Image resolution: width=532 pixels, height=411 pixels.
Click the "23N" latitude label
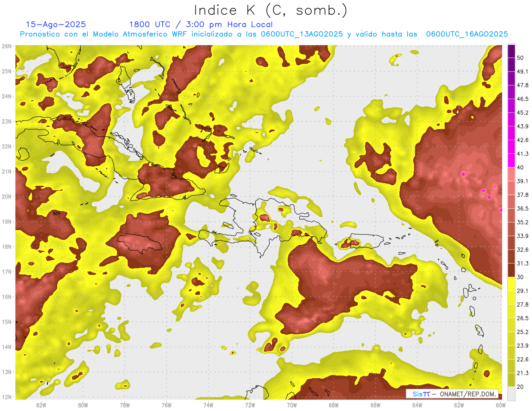point(6,121)
